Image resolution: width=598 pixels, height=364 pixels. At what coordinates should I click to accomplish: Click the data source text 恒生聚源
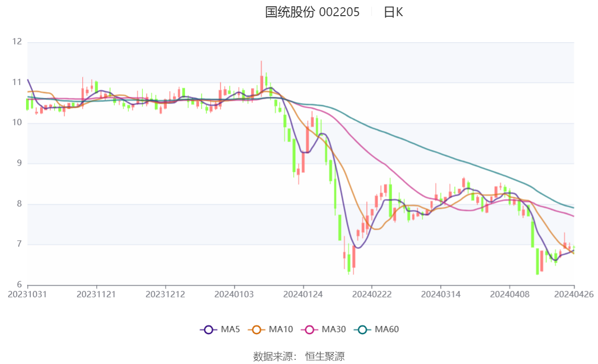coord(325,356)
